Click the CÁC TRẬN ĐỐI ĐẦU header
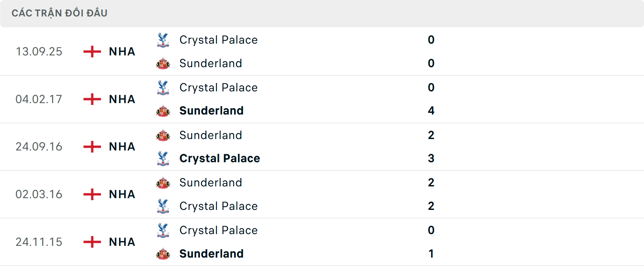Image resolution: width=644 pixels, height=266 pixels. point(60,13)
